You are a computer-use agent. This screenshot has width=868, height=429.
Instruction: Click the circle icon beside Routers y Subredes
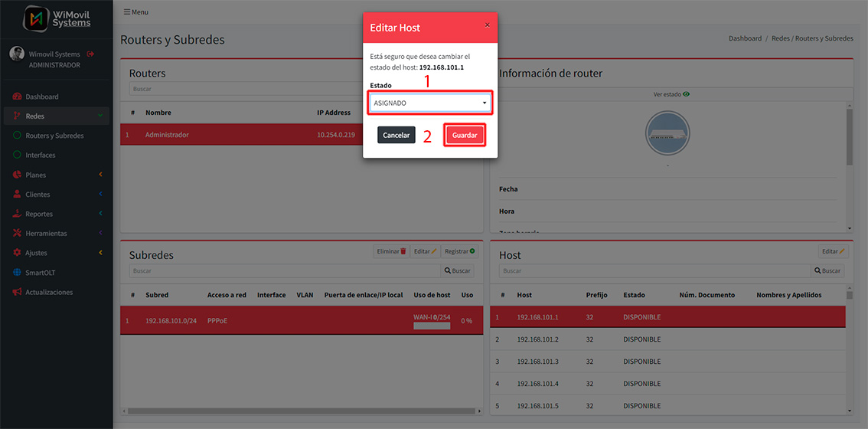pos(17,136)
